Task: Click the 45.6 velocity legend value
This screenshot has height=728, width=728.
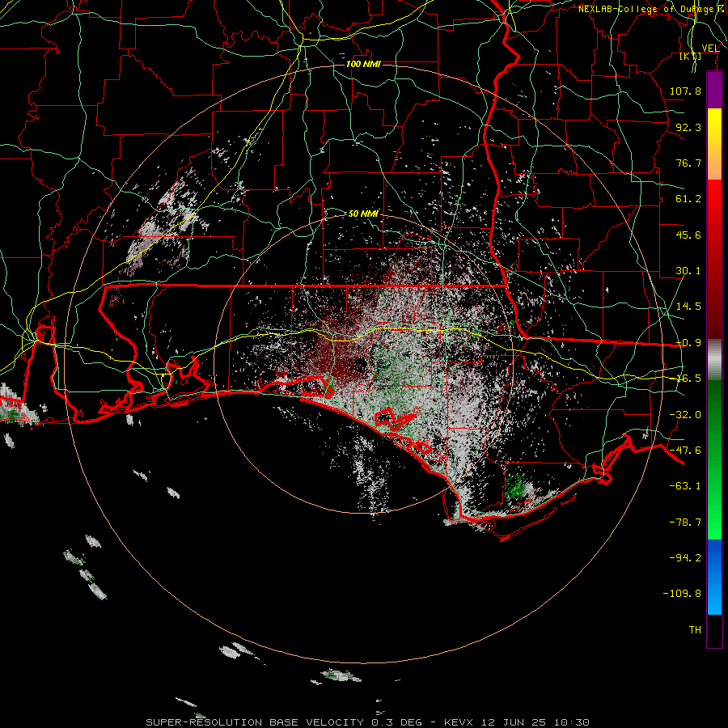Action: 688,235
